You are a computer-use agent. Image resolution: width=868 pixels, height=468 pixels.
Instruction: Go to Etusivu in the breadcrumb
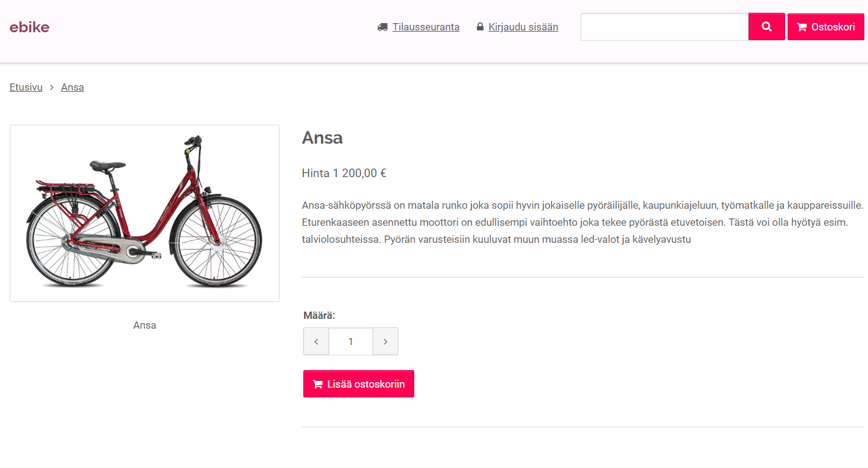26,87
